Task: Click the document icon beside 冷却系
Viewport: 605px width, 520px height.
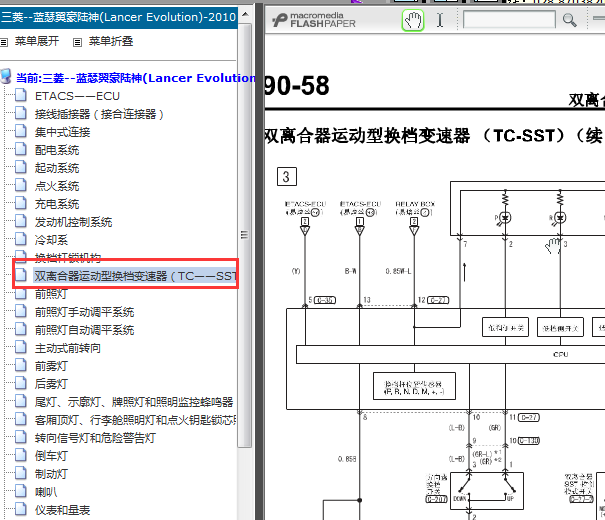Action: (x=21, y=239)
